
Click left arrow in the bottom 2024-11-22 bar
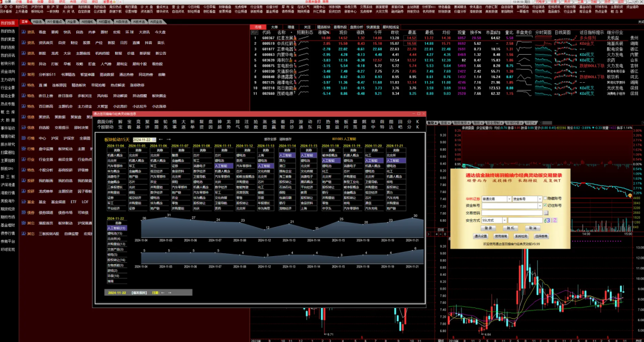(163, 293)
